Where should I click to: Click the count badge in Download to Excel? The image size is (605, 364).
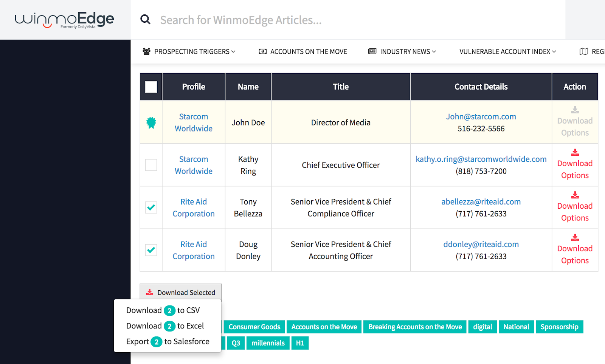[x=169, y=326]
